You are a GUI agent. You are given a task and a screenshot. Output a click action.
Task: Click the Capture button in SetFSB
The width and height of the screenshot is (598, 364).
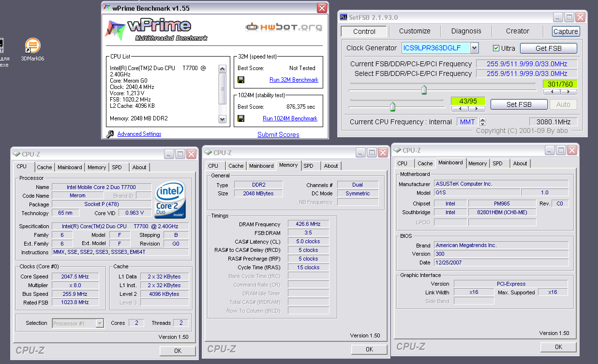[566, 31]
